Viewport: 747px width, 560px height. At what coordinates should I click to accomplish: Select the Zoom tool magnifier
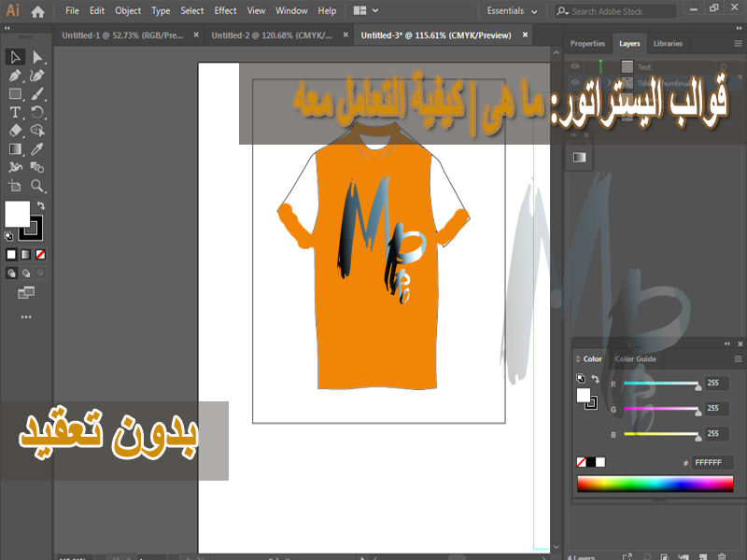[x=37, y=186]
